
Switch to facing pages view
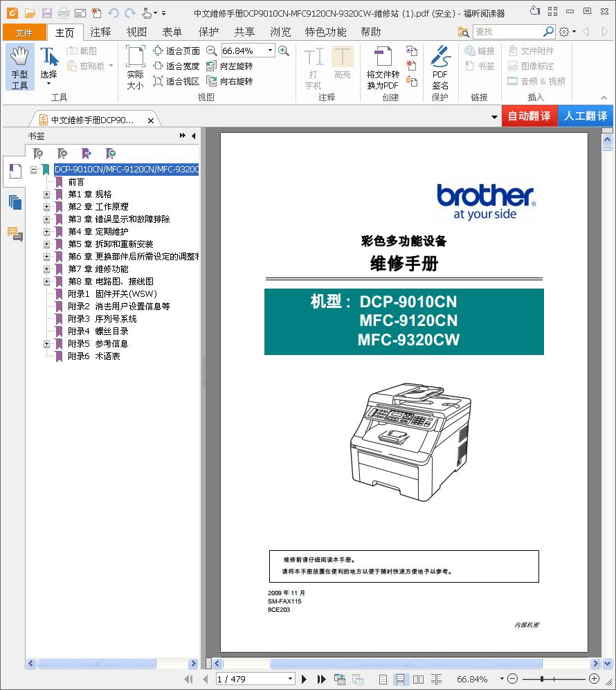pos(419,680)
